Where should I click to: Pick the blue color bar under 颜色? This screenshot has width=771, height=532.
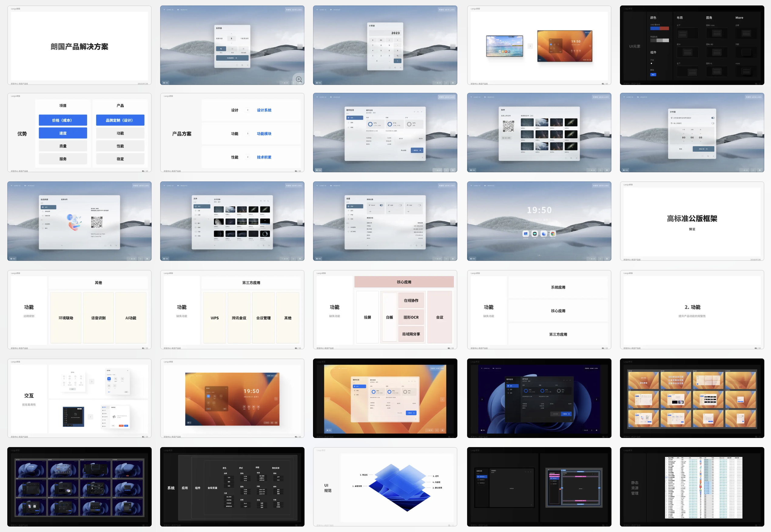(x=655, y=29)
